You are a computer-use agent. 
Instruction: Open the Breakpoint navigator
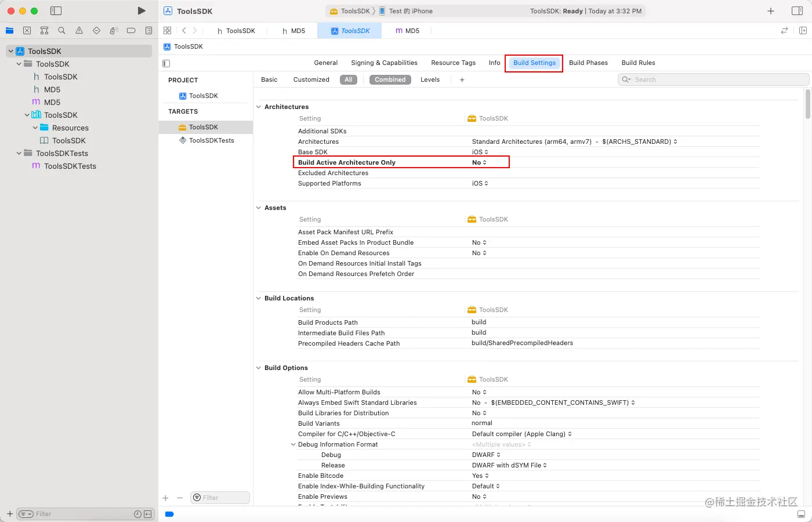pos(131,31)
